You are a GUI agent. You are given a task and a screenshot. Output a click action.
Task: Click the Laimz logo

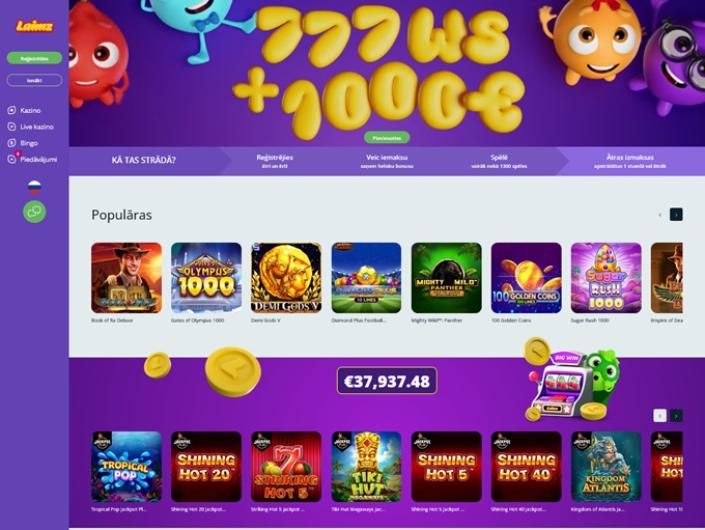coord(35,27)
